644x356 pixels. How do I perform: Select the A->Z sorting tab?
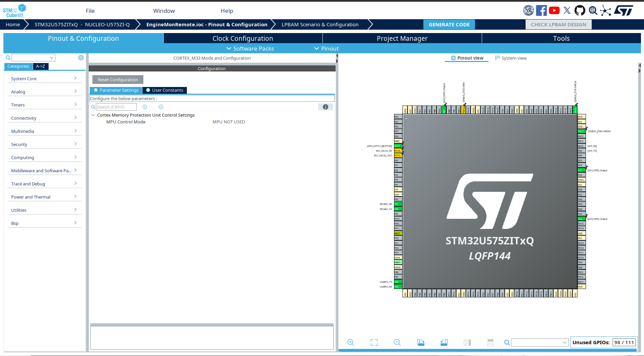tap(40, 66)
